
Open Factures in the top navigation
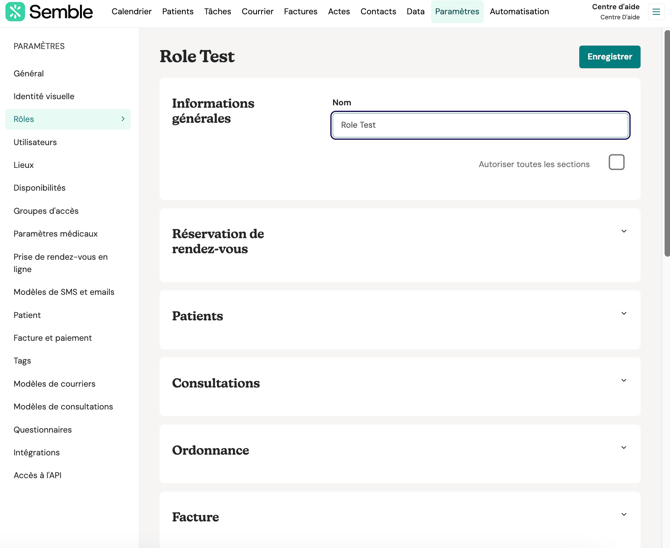tap(300, 12)
